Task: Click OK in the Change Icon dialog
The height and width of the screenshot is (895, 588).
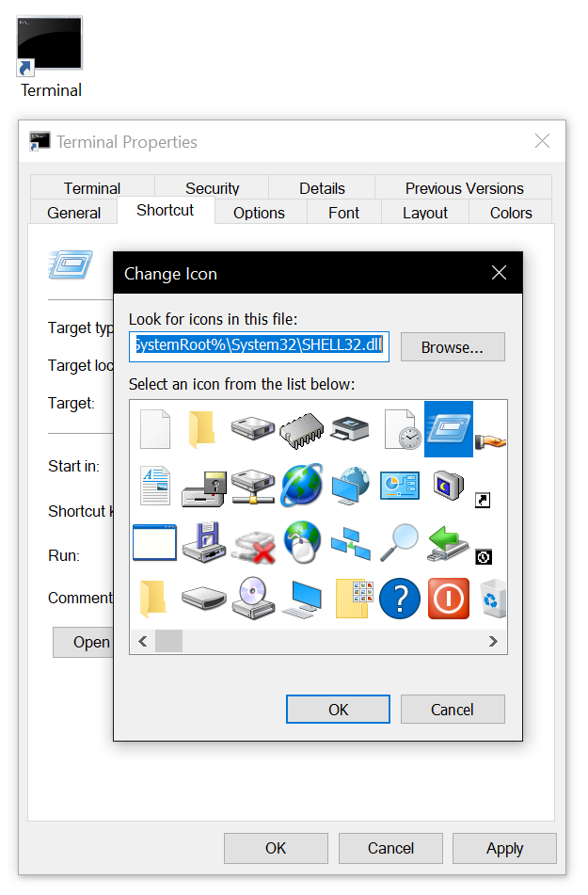Action: click(x=338, y=710)
